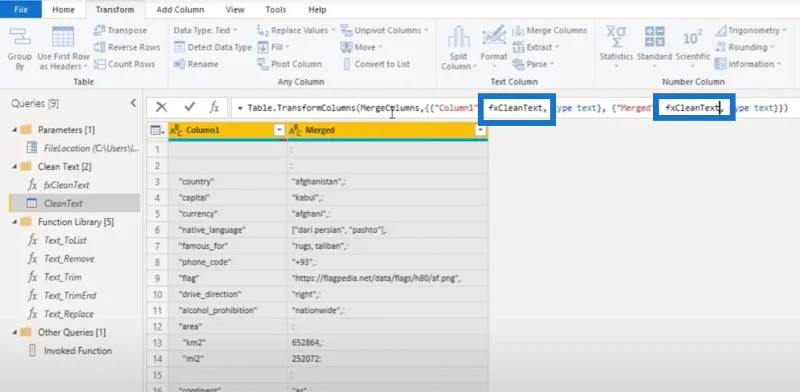This screenshot has width=800, height=392.
Task: Open the Help tab
Action: [317, 9]
